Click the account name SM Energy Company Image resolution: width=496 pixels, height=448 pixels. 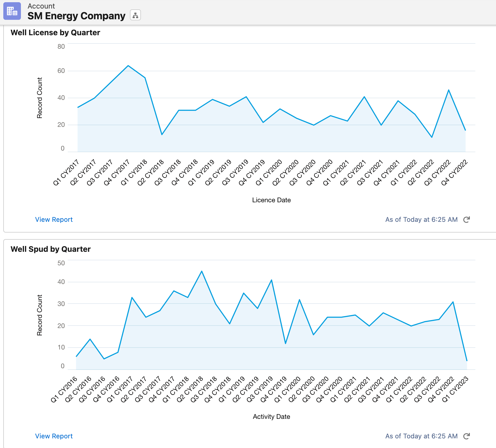(x=76, y=16)
